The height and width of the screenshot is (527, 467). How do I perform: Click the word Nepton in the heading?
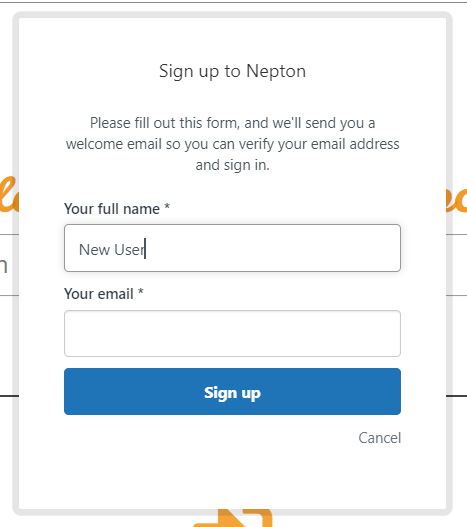click(x=276, y=71)
